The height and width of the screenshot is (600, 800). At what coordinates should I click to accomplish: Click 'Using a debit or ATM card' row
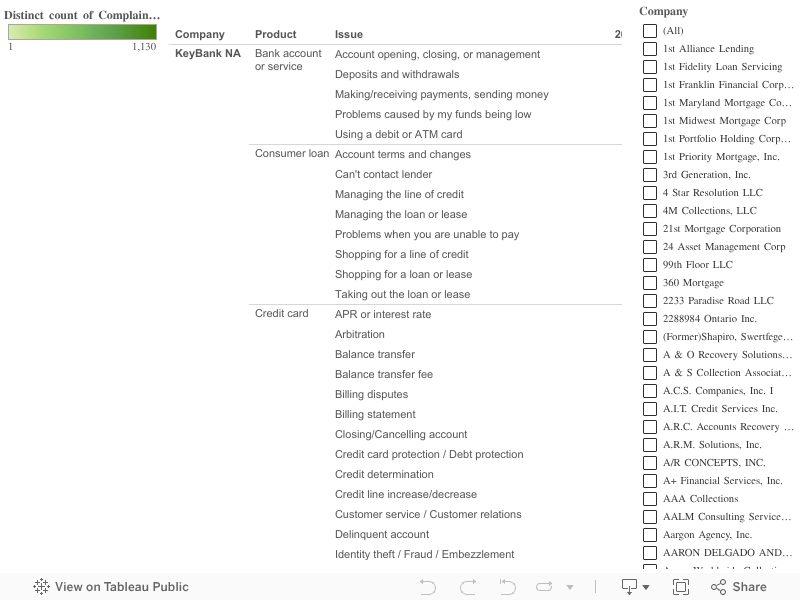tap(398, 134)
